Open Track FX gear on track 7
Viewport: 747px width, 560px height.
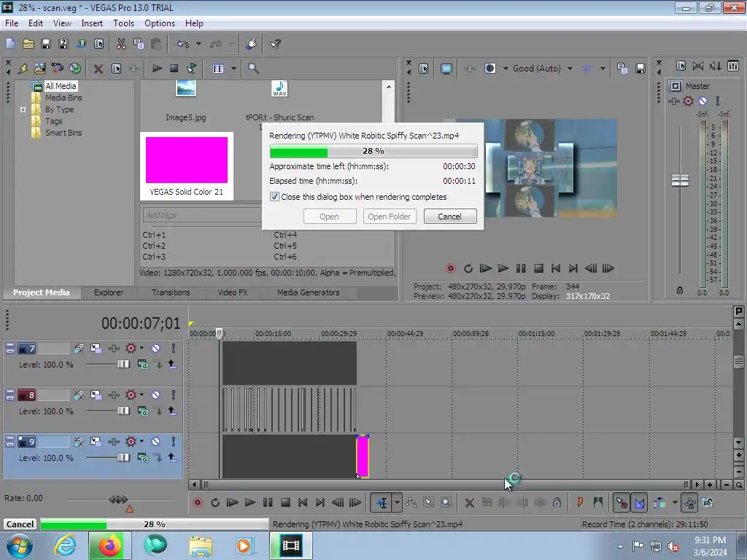pyautogui.click(x=131, y=349)
